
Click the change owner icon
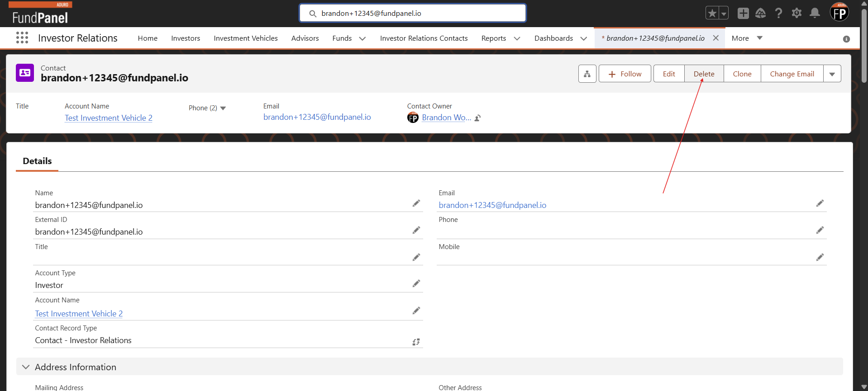click(477, 118)
